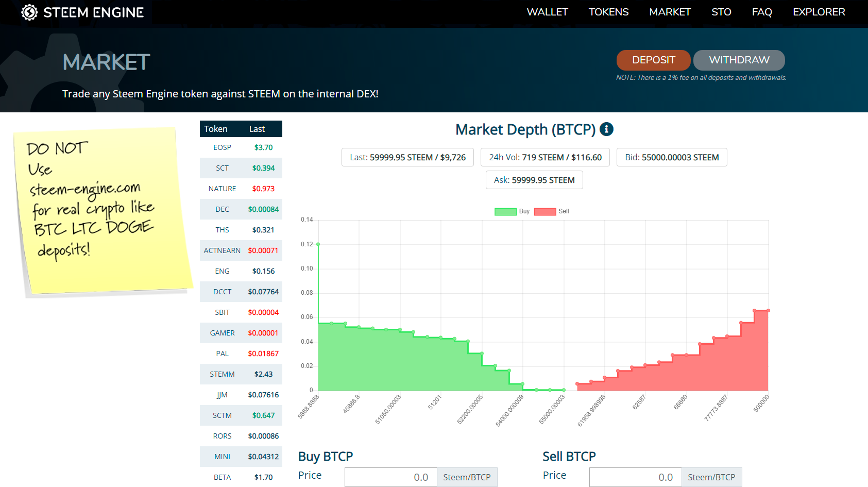
Task: Click the Last price 59999.95 STEEM box
Action: point(407,157)
